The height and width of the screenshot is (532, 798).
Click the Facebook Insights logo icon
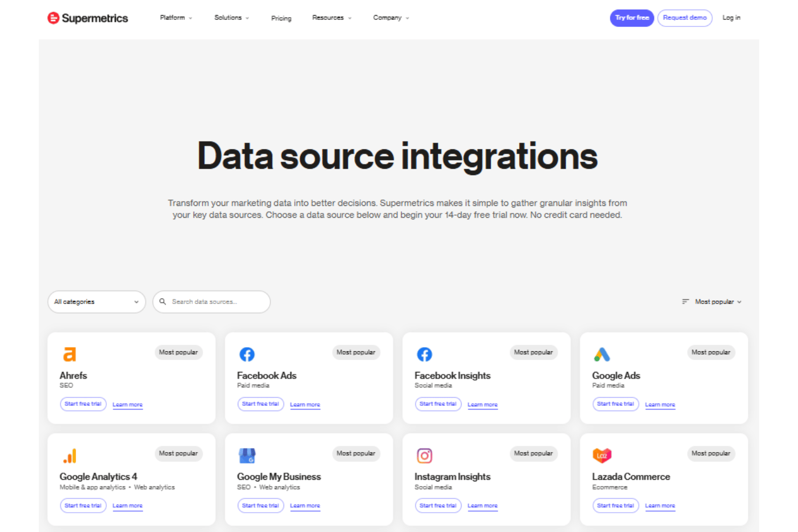point(424,354)
